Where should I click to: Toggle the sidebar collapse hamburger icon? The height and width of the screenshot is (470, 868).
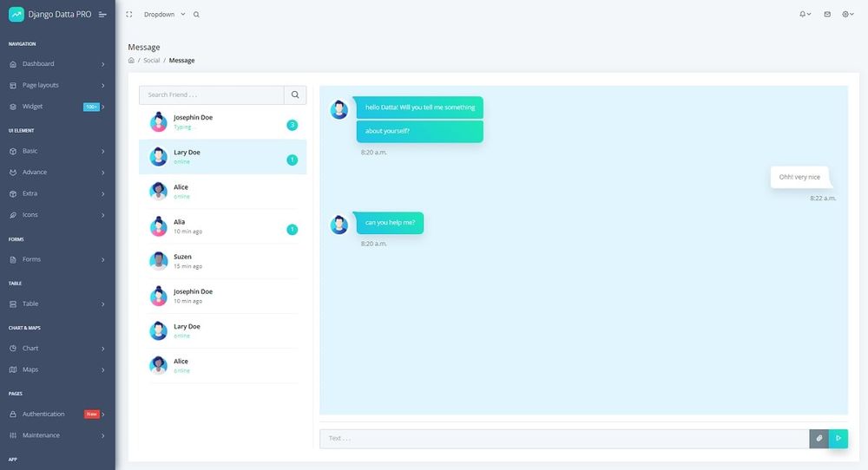click(103, 15)
